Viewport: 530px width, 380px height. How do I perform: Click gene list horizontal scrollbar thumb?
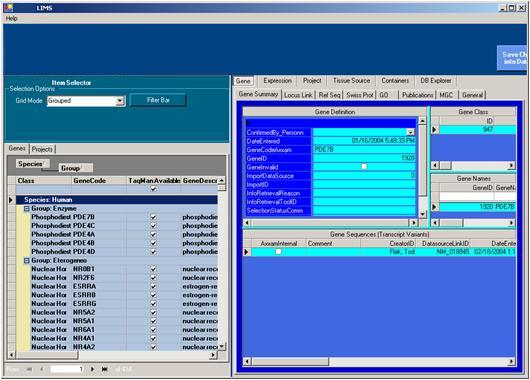click(47, 355)
